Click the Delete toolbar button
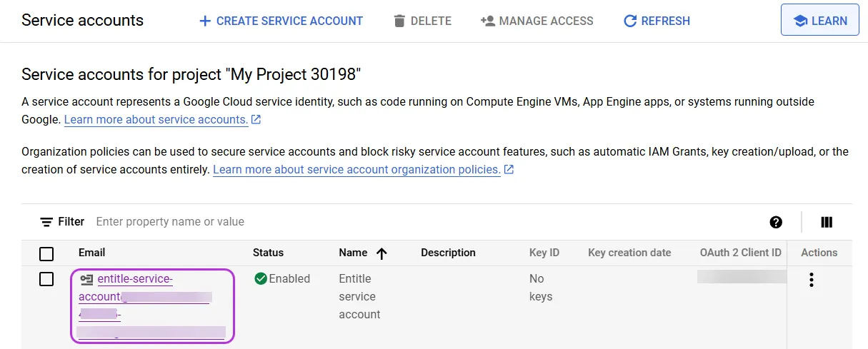 tap(422, 21)
